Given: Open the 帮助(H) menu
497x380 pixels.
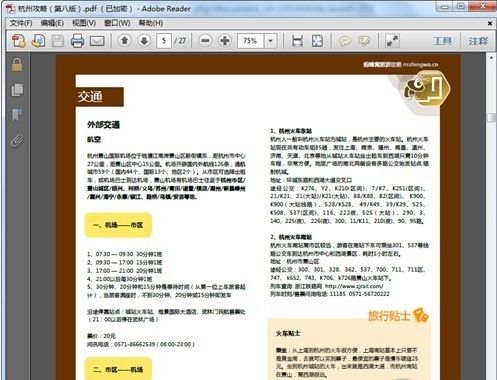Looking at the screenshot, I should pos(151,23).
